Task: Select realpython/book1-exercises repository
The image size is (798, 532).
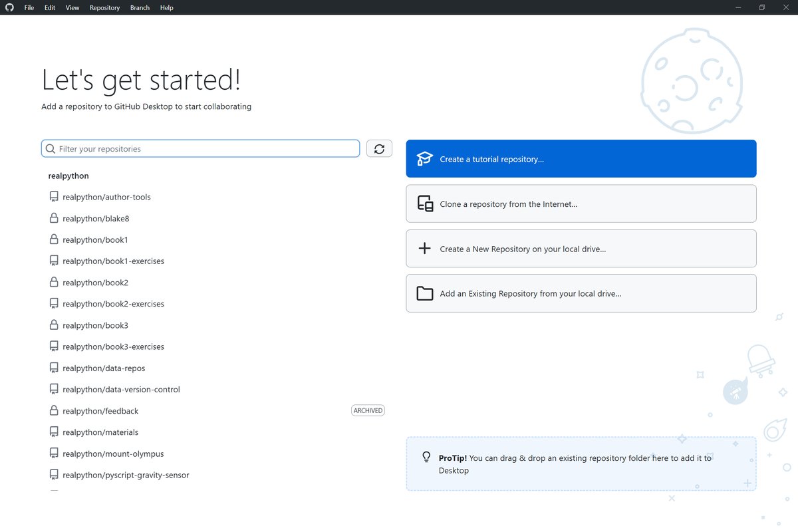Action: pos(217,261)
